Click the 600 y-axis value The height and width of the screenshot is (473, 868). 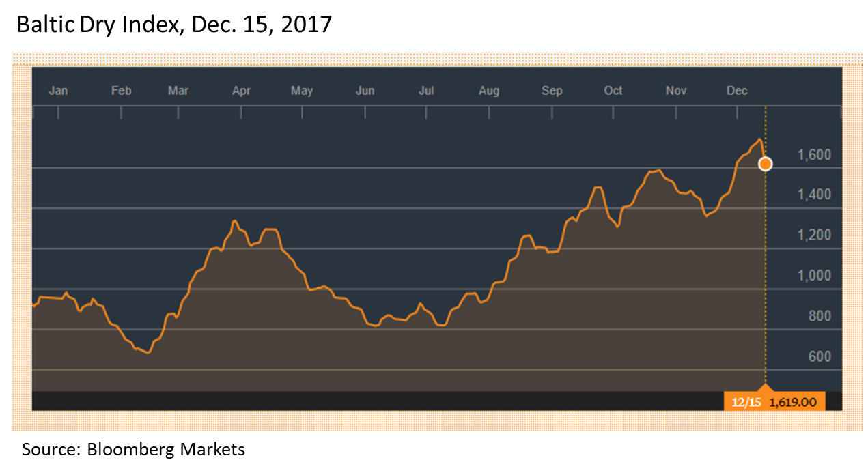[820, 356]
